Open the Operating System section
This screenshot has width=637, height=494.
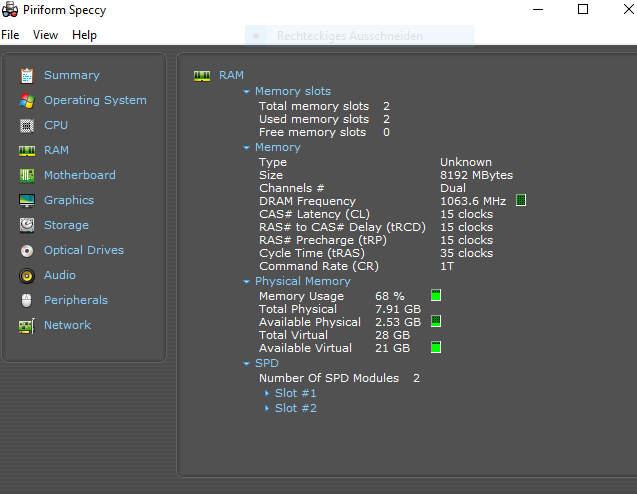click(95, 100)
